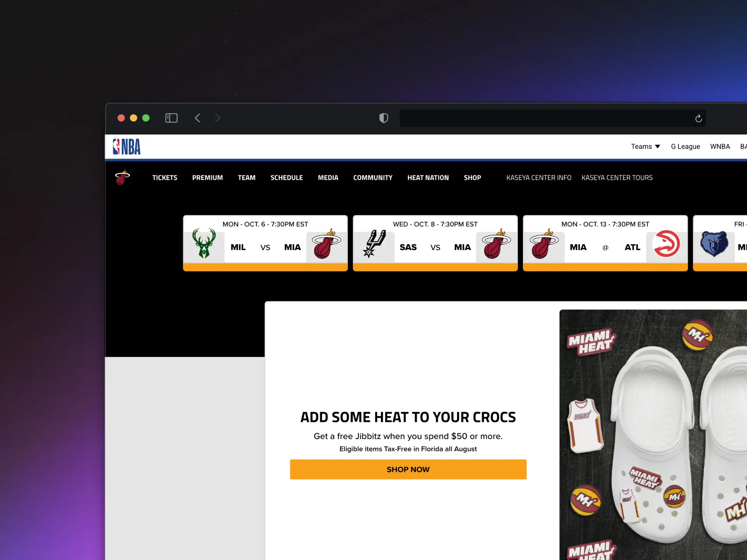Click the Atlanta Hawks logo
The height and width of the screenshot is (560, 747).
click(x=666, y=244)
